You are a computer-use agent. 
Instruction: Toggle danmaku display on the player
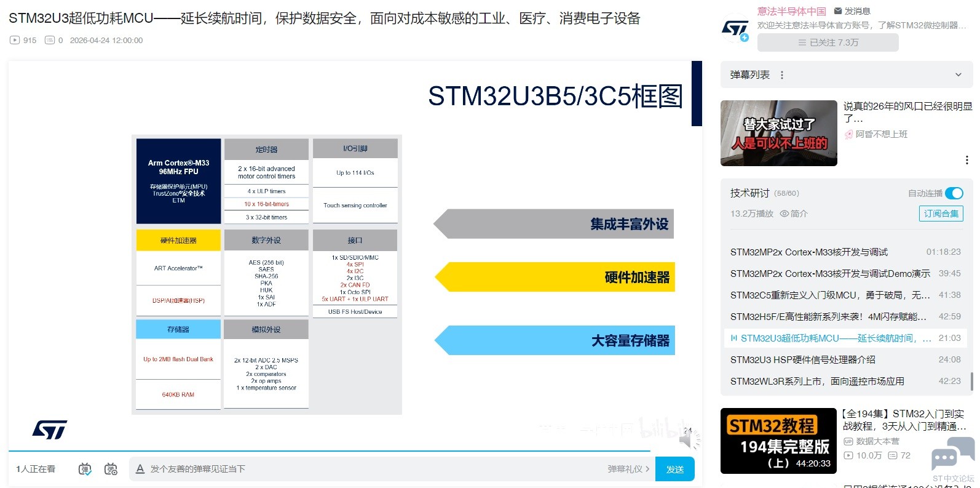click(85, 469)
